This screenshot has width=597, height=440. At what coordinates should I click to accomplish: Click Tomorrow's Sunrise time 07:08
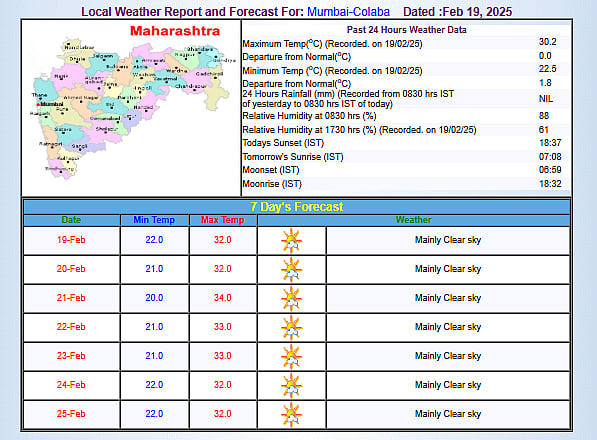click(550, 157)
